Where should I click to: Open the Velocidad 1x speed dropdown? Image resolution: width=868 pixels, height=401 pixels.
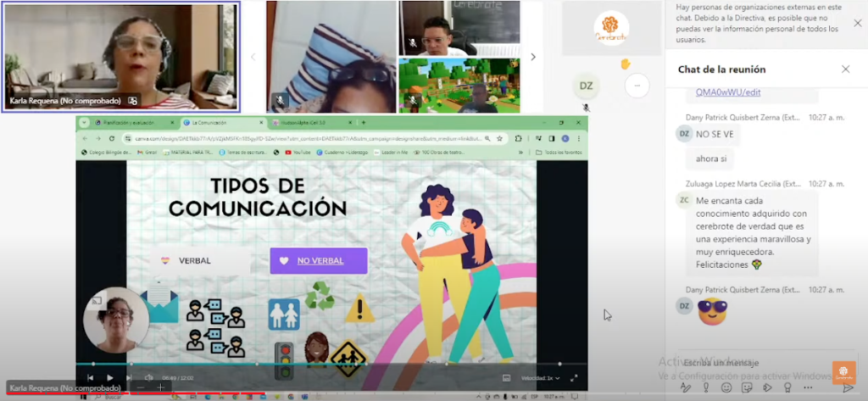[x=540, y=378]
